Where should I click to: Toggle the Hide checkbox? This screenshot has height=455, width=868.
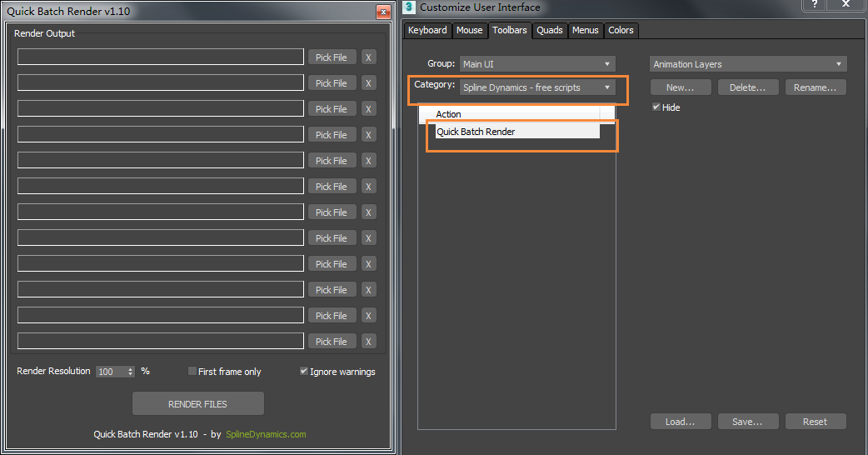[x=656, y=107]
